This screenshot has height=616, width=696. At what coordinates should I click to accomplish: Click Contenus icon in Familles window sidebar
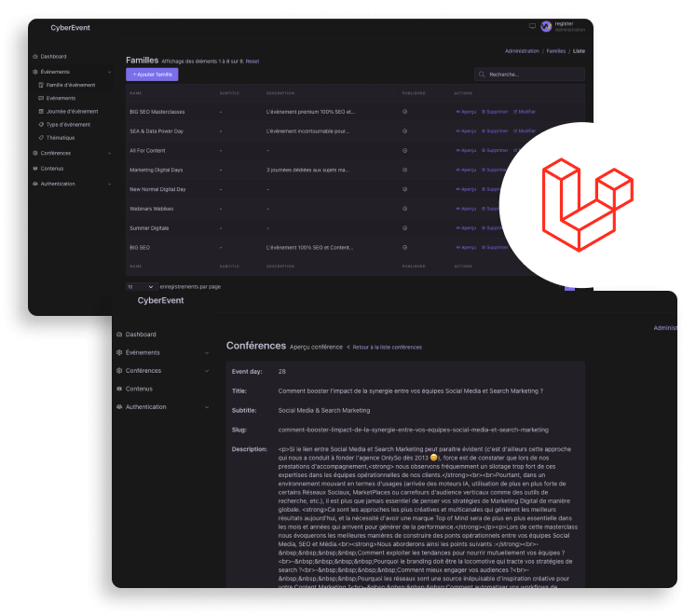(35, 169)
